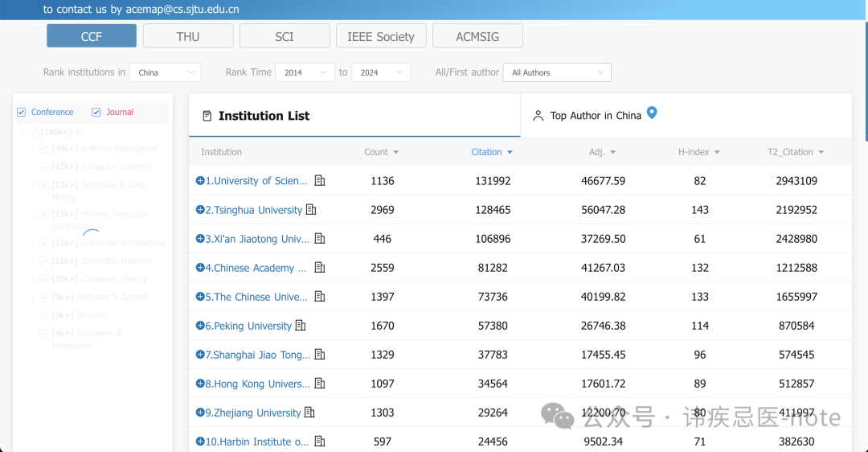The width and height of the screenshot is (868, 452).
Task: Open building icon next to Peking University
Action: [300, 325]
